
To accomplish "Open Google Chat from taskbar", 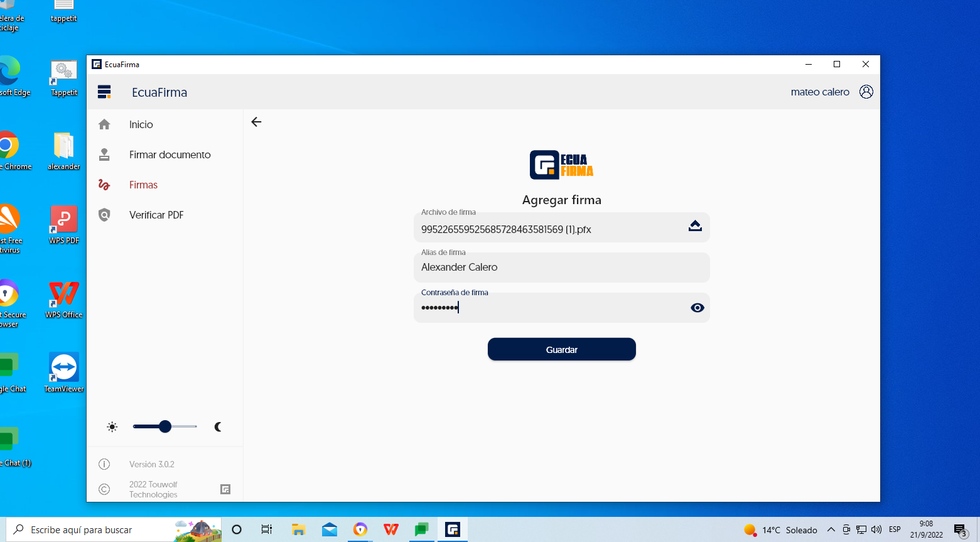I will [x=422, y=529].
